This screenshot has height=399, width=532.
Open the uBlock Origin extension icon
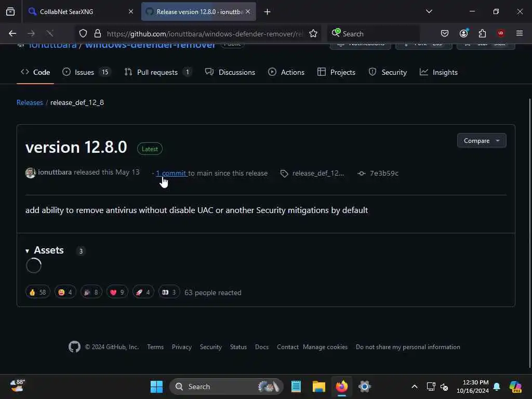[x=501, y=33]
